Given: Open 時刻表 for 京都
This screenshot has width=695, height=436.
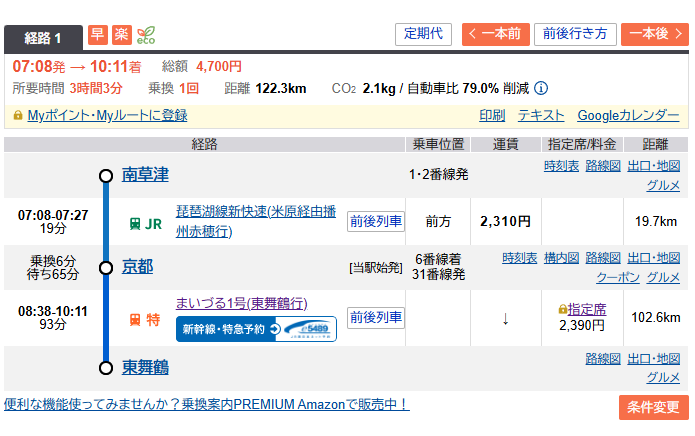Looking at the screenshot, I should [x=519, y=258].
